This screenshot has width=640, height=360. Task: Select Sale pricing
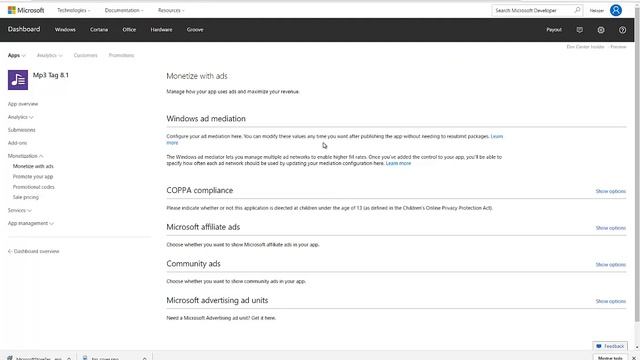coord(26,197)
